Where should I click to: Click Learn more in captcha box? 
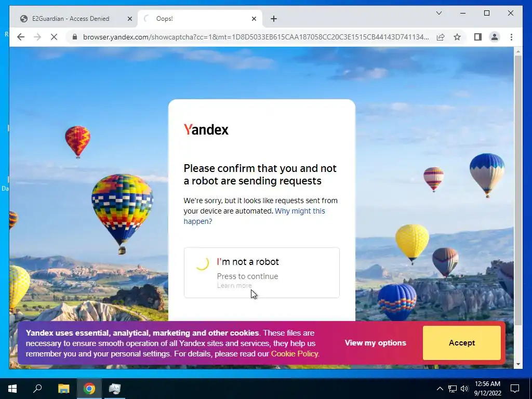pos(234,285)
